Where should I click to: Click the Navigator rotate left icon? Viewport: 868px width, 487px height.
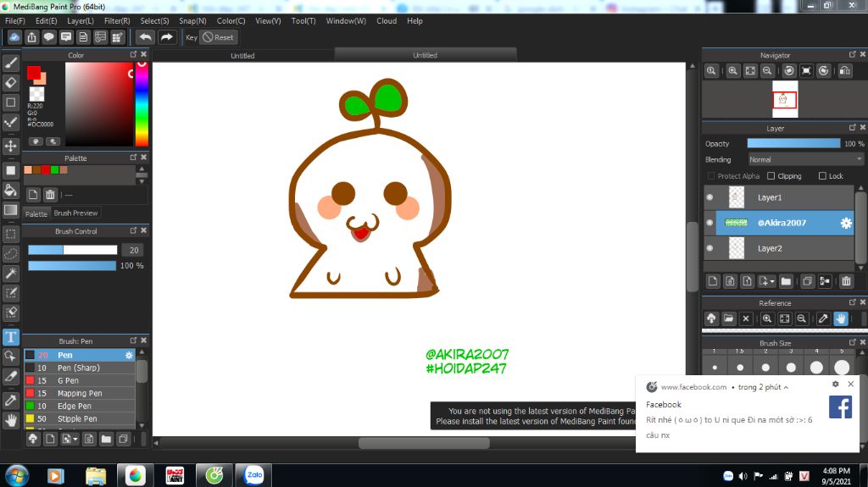[x=789, y=71]
